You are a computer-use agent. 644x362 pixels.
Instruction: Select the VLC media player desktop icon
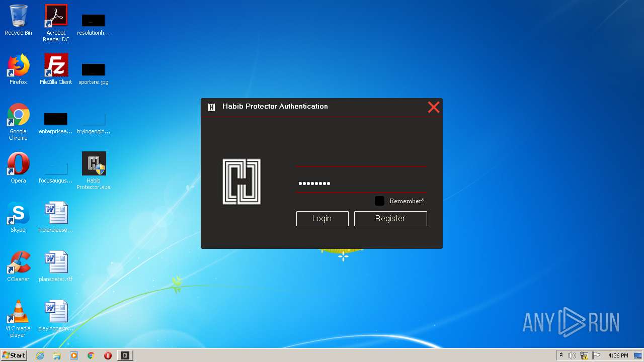point(18,319)
